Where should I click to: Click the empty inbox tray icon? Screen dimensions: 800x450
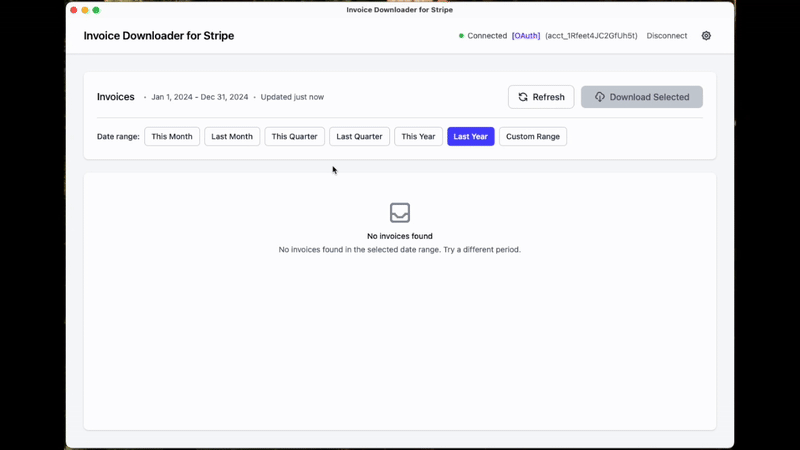tap(400, 213)
